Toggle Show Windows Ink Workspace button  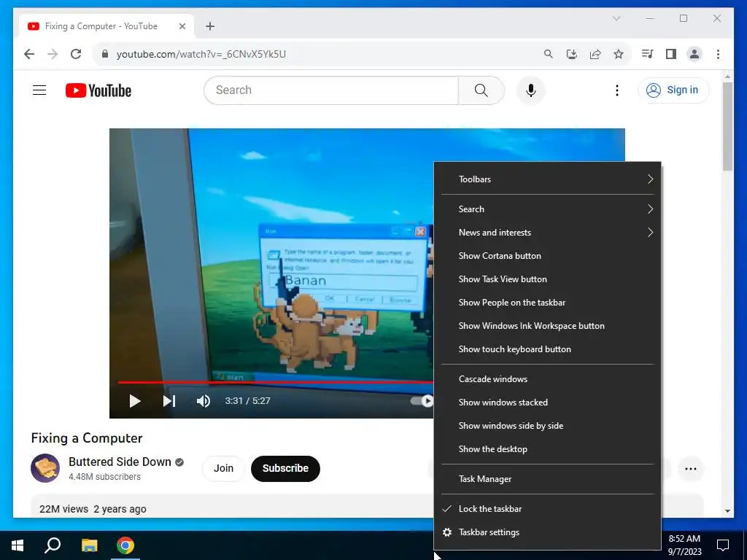tap(547, 326)
